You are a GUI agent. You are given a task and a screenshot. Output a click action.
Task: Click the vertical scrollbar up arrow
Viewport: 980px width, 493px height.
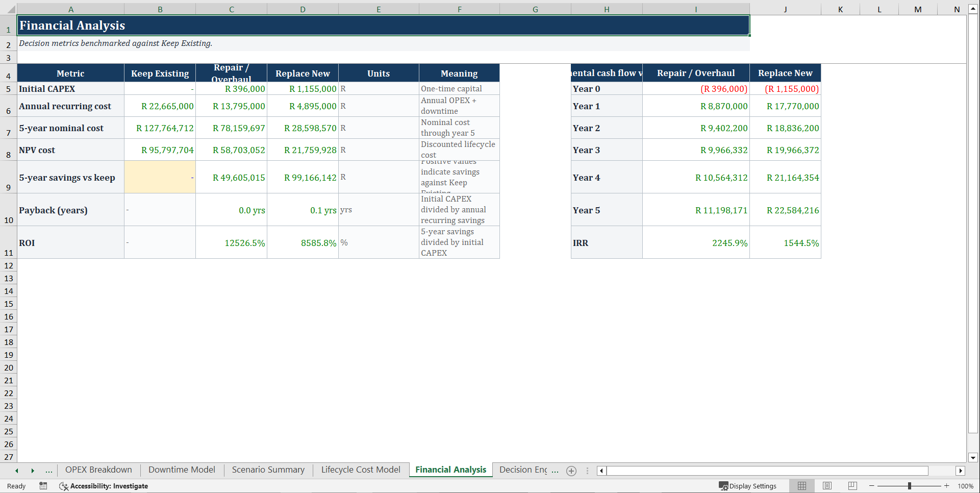[x=973, y=9]
